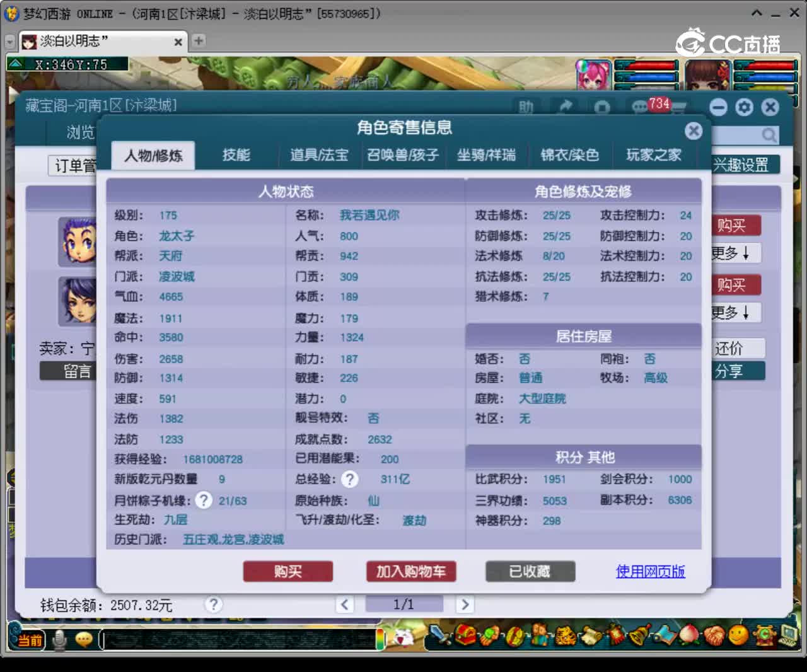Viewport: 807px width, 672px height.
Task: Click the 庭院 value 大型庭院
Action: [542, 398]
